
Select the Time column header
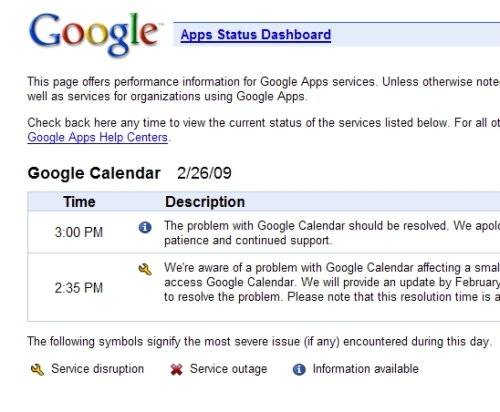(79, 202)
